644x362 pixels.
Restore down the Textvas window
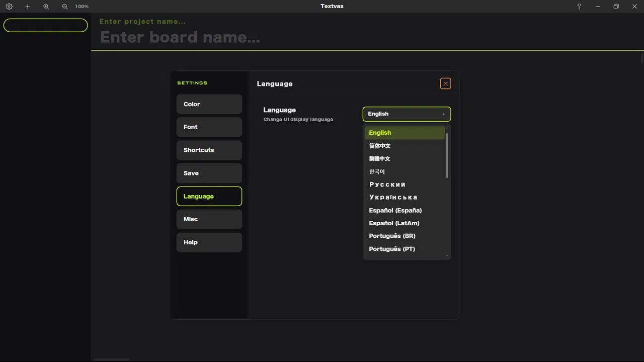616,7
